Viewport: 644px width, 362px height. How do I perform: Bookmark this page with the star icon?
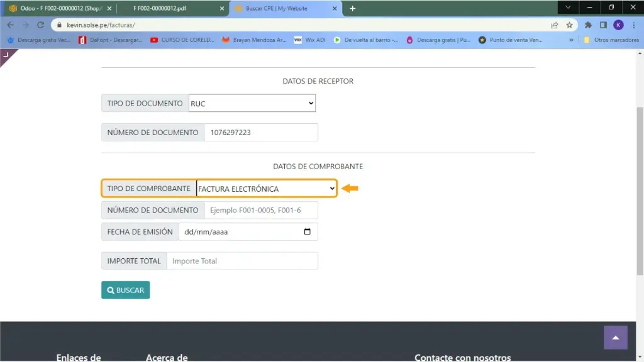(569, 25)
